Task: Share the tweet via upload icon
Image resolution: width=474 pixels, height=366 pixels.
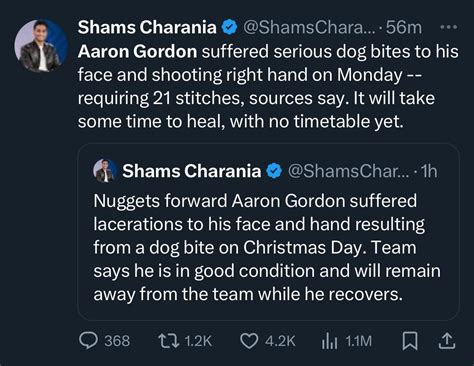Action: click(446, 341)
